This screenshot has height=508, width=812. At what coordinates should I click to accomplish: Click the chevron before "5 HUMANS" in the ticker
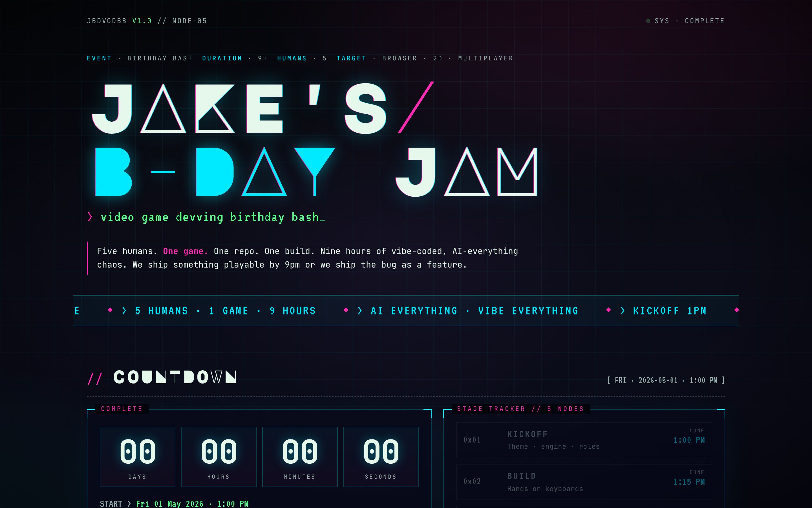click(x=125, y=311)
